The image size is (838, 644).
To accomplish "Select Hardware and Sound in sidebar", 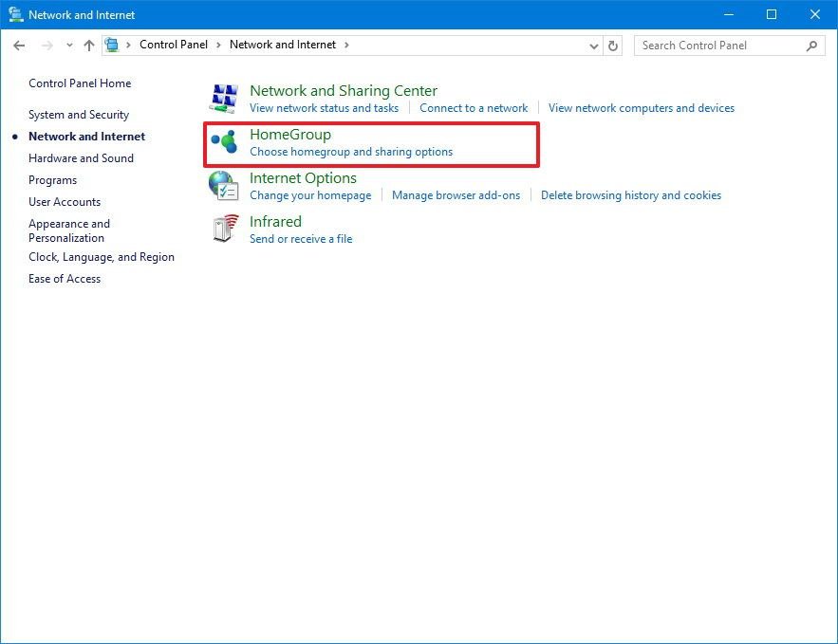I will [81, 158].
